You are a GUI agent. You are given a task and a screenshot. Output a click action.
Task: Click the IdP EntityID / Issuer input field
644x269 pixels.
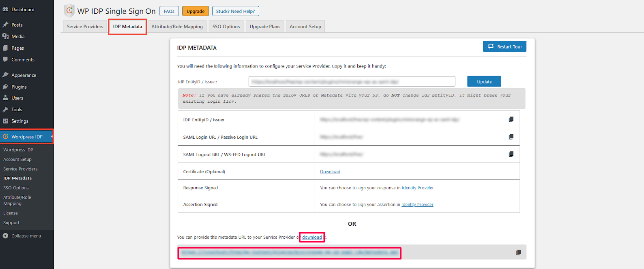(352, 81)
